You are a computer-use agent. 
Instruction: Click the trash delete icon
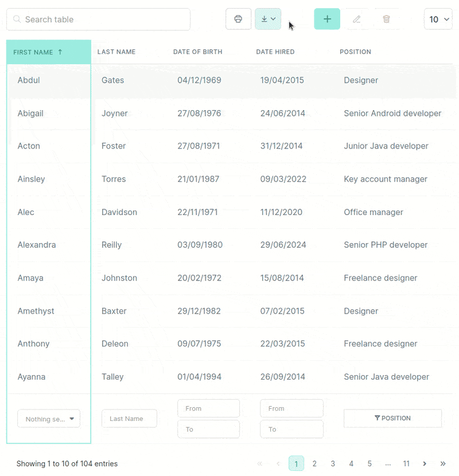386,19
